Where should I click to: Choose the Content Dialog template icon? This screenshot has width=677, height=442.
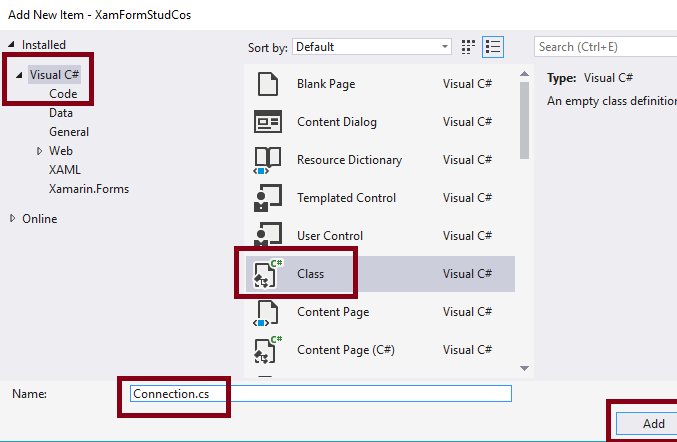pyautogui.click(x=267, y=122)
